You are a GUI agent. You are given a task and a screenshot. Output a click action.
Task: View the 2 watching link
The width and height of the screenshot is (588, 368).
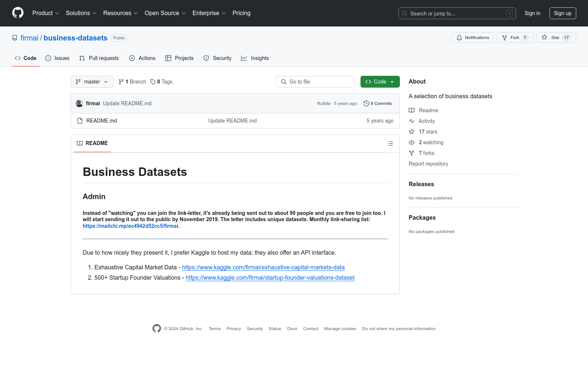pos(426,142)
